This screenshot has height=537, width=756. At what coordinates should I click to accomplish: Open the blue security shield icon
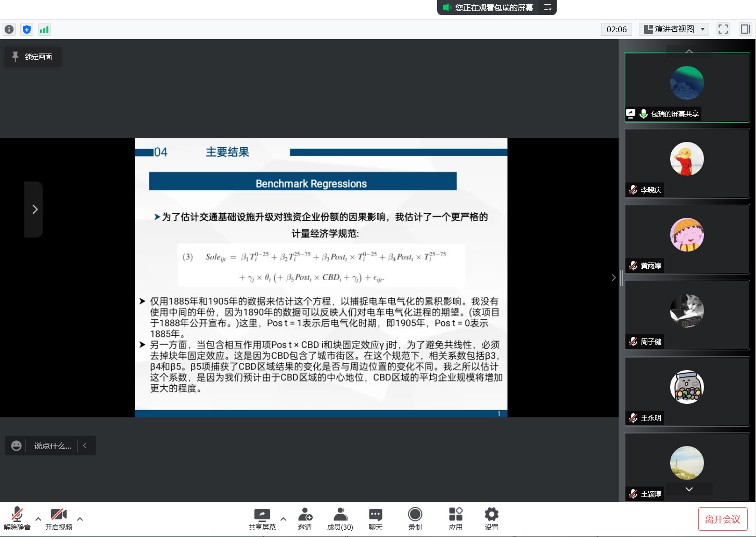27,30
